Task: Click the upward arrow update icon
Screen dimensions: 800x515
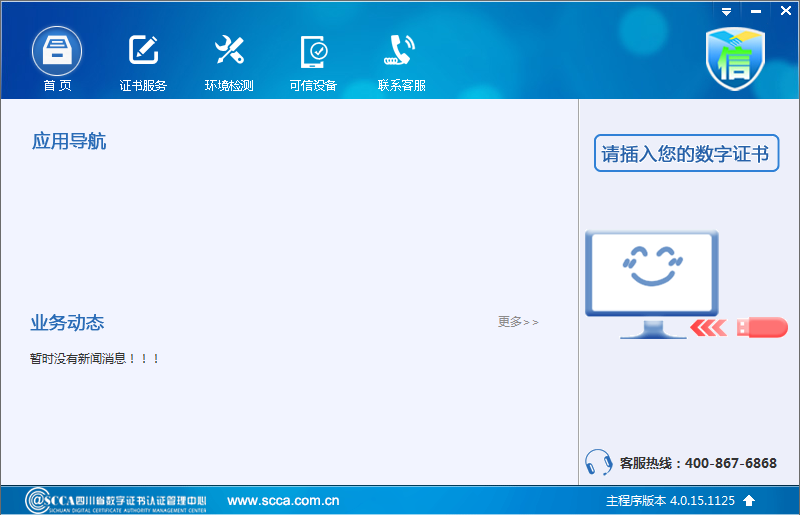Action: coord(749,500)
